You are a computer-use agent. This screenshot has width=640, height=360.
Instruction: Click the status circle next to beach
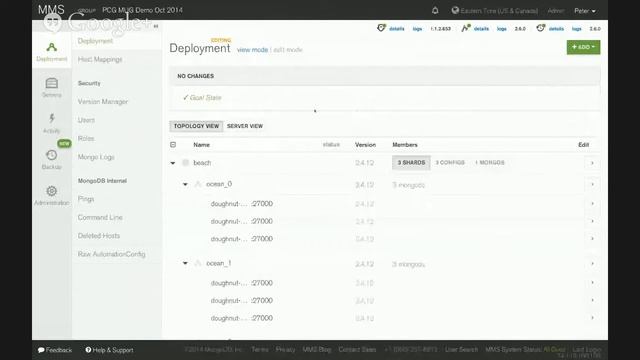pos(185,163)
